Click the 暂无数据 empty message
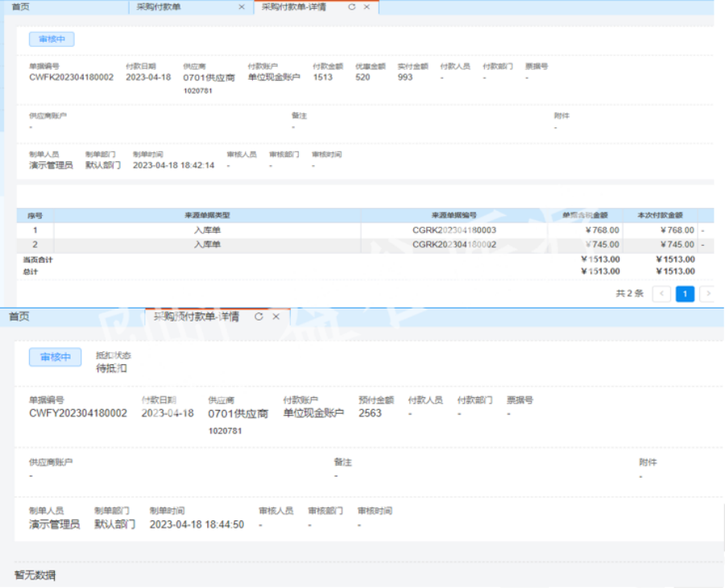 [35, 576]
